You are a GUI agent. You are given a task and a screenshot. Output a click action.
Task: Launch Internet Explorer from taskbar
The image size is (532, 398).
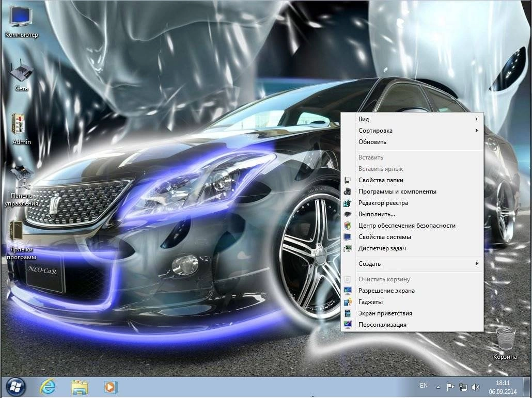(x=48, y=387)
